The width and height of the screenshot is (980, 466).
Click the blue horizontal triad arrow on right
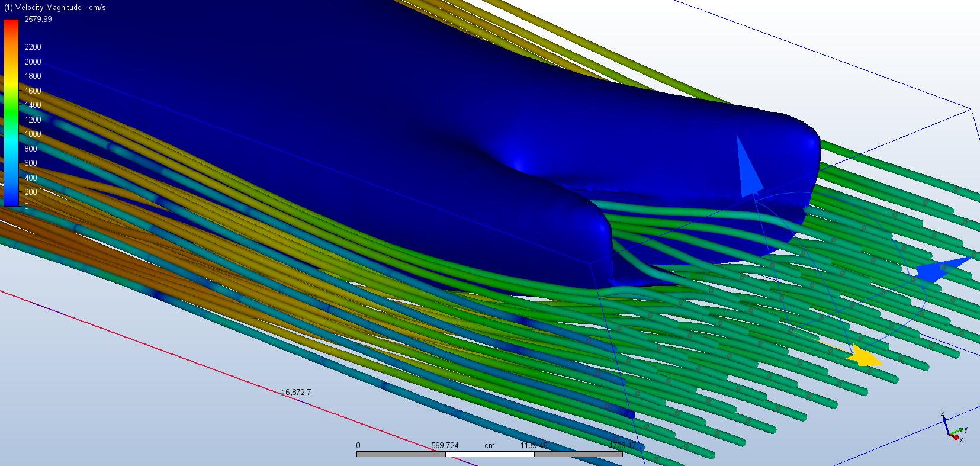point(943,269)
